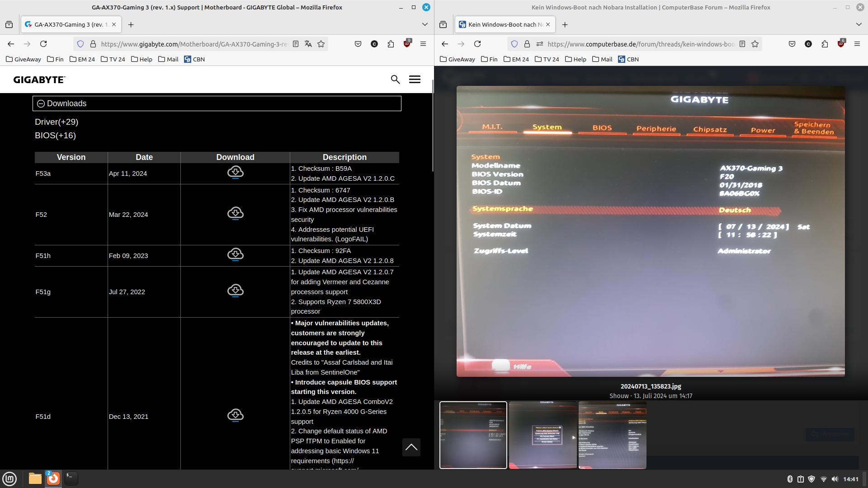868x488 pixels.
Task: Expand the BIOS(+16) list
Action: 55,136
